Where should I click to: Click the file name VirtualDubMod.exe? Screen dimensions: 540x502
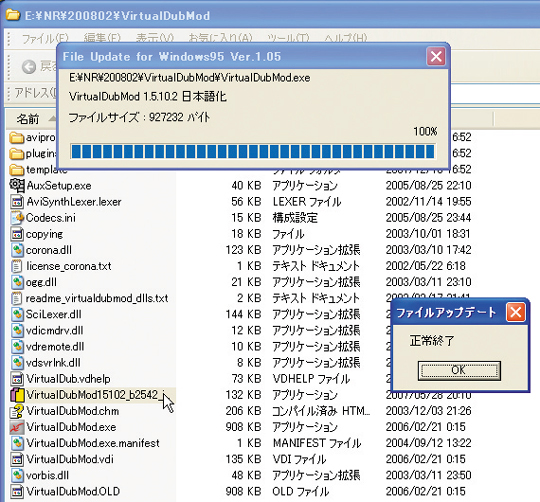tap(71, 427)
